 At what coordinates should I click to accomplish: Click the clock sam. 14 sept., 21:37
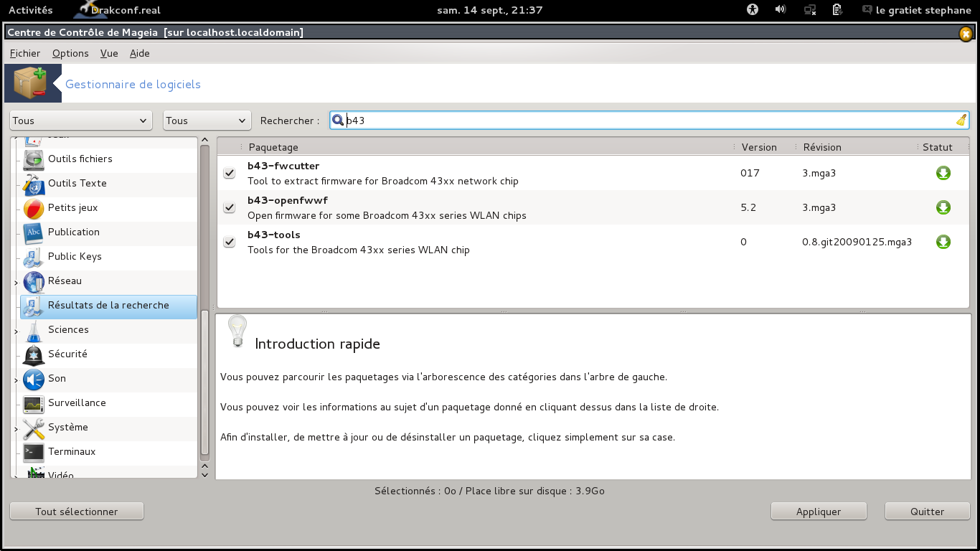click(489, 10)
